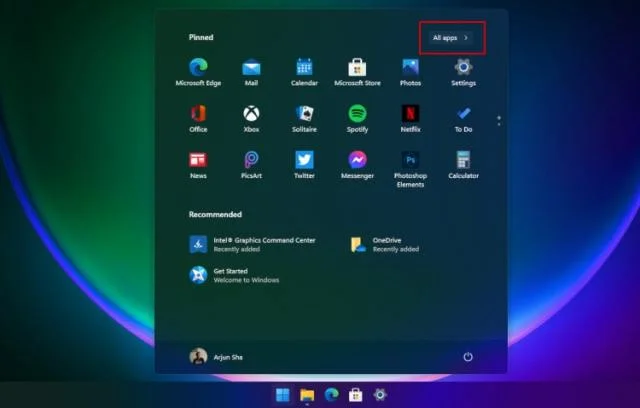Open Photoshop Elements
Image resolution: width=640 pixels, height=408 pixels.
(410, 170)
